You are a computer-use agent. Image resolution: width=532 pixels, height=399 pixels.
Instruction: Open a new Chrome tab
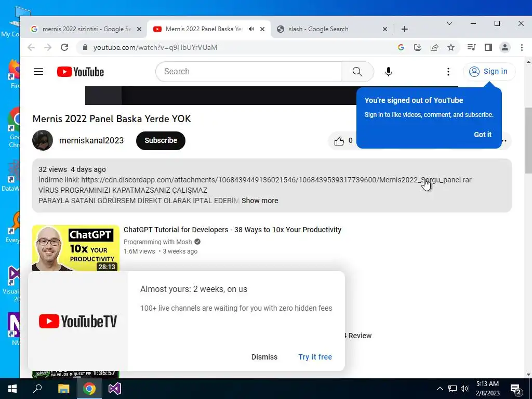tap(404, 29)
